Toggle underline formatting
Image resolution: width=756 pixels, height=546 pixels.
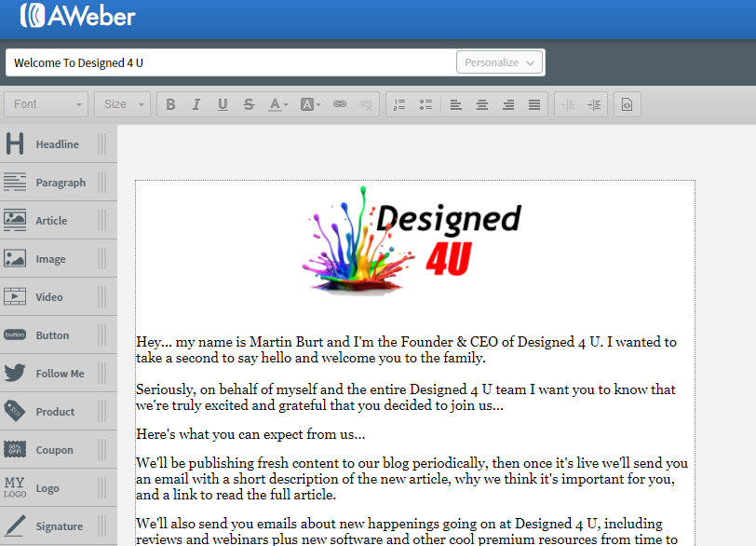click(x=223, y=104)
